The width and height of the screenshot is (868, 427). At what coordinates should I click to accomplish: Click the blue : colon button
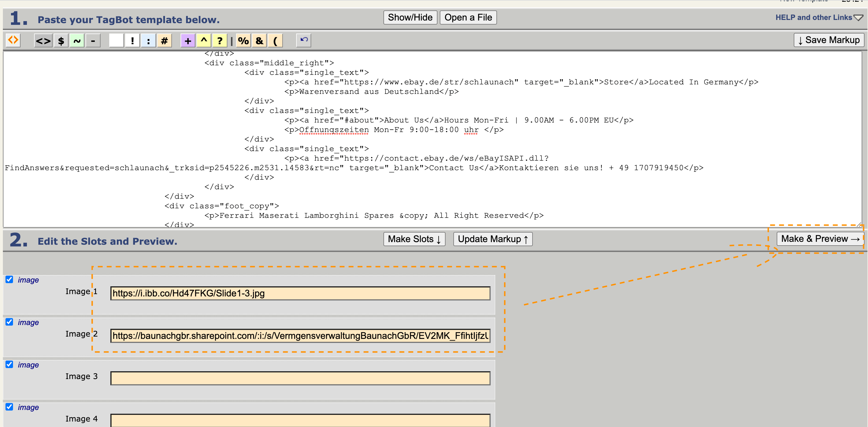click(x=148, y=41)
